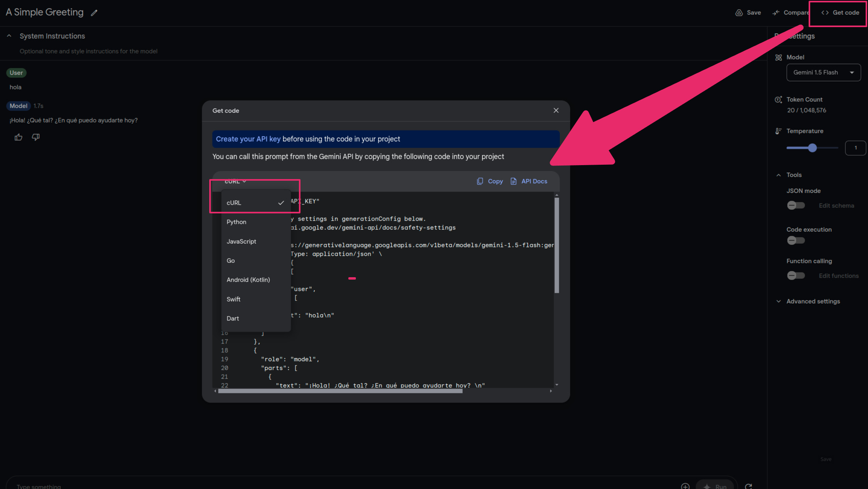Toggle JSON mode on/off switch
The width and height of the screenshot is (868, 489).
pyautogui.click(x=795, y=205)
